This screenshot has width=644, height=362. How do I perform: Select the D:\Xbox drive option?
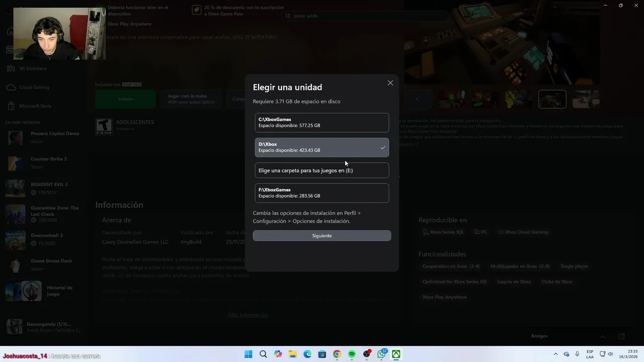tap(321, 147)
